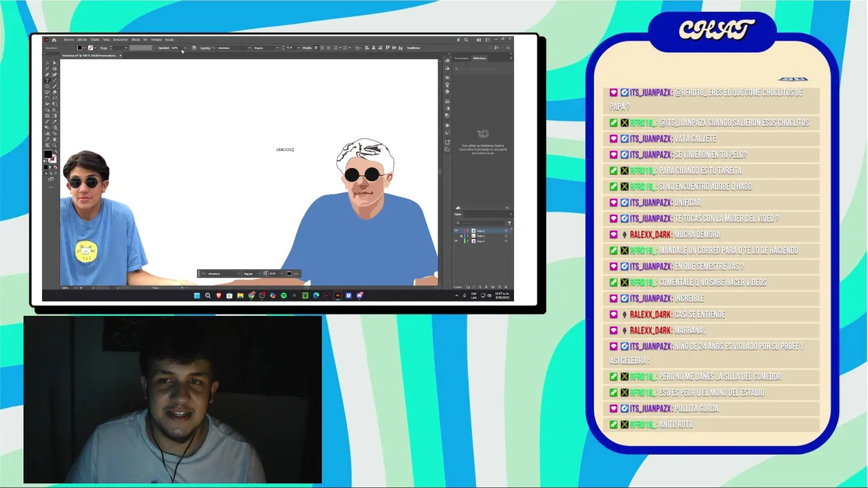Select the Pen tool

point(47,75)
